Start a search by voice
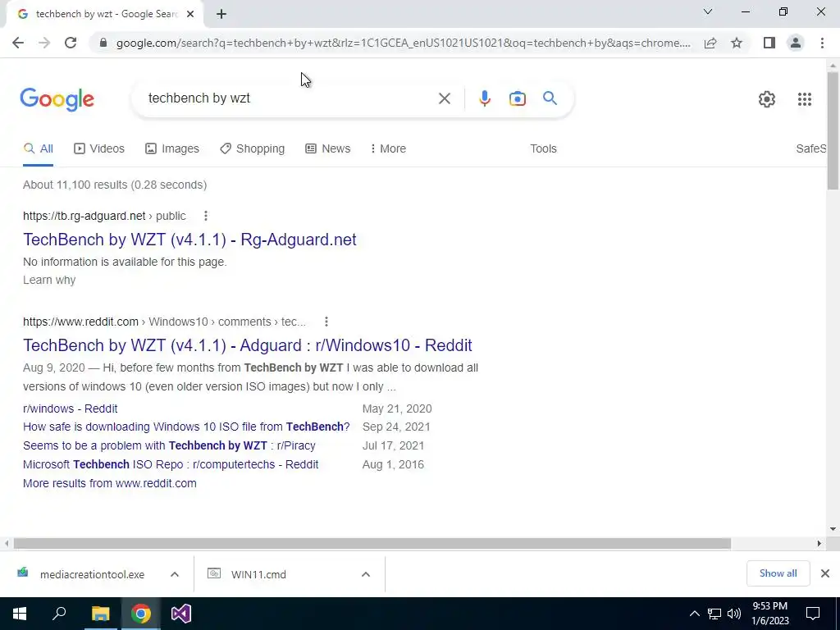This screenshot has height=630, width=840. point(484,98)
